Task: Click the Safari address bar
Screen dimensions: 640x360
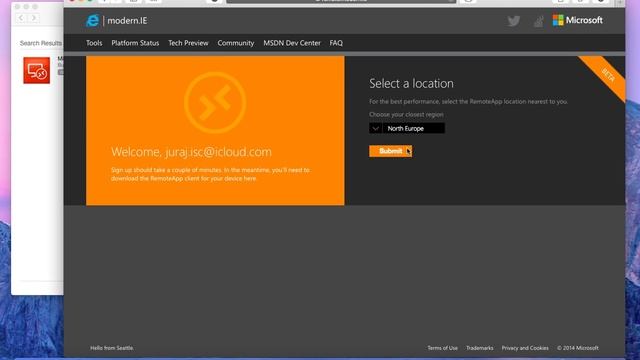Action: click(341, 1)
